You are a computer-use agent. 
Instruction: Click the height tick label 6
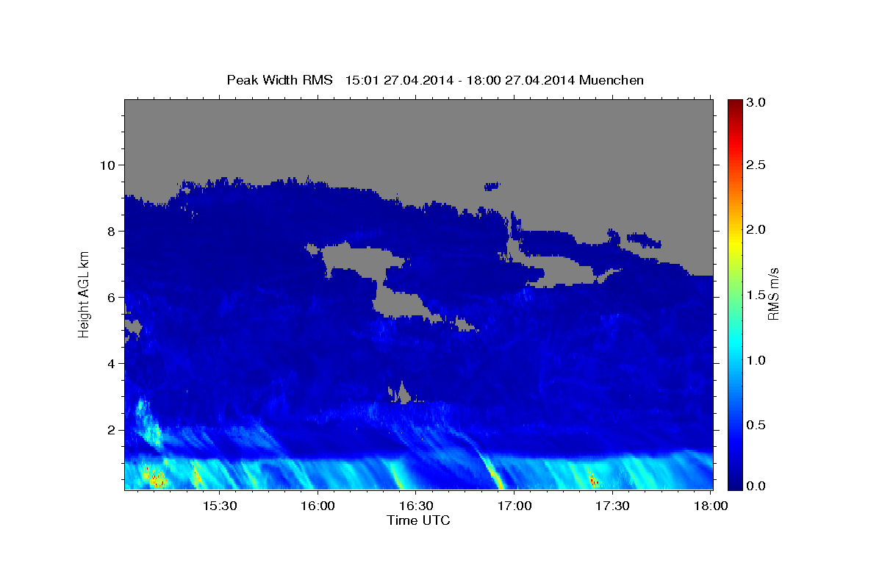click(x=112, y=297)
